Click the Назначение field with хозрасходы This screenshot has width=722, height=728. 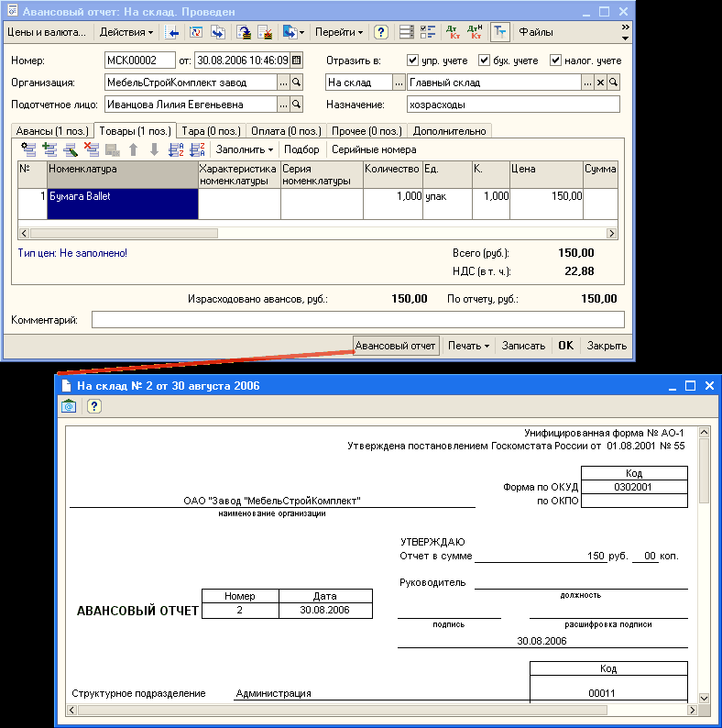pyautogui.click(x=513, y=105)
